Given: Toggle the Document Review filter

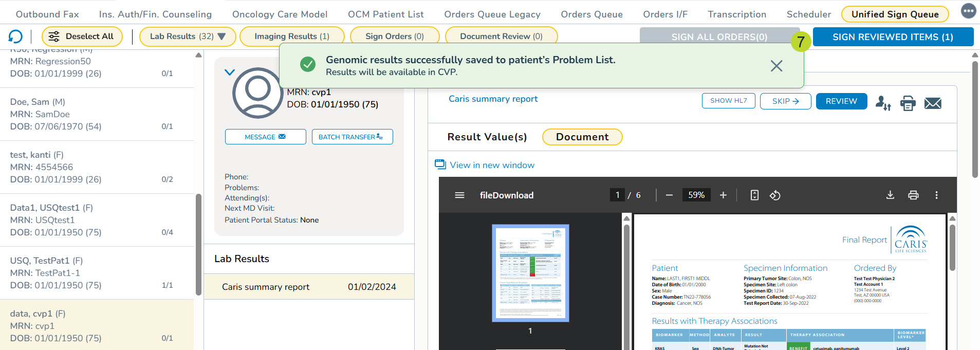Looking at the screenshot, I should (501, 36).
